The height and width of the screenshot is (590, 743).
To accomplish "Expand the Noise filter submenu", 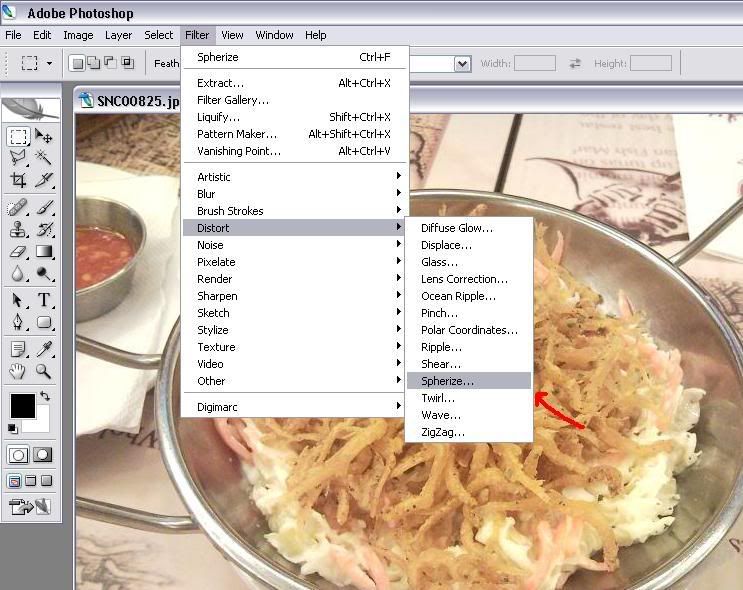I will pos(295,245).
